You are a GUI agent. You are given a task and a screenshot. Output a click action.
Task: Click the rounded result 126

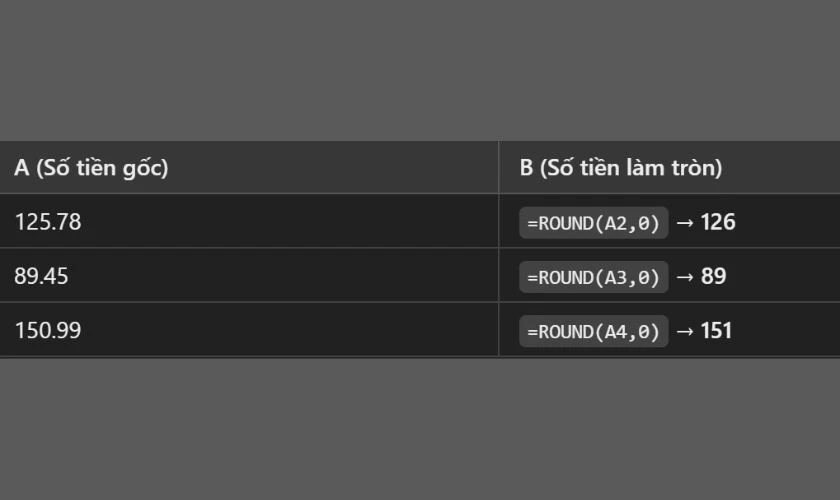point(718,222)
